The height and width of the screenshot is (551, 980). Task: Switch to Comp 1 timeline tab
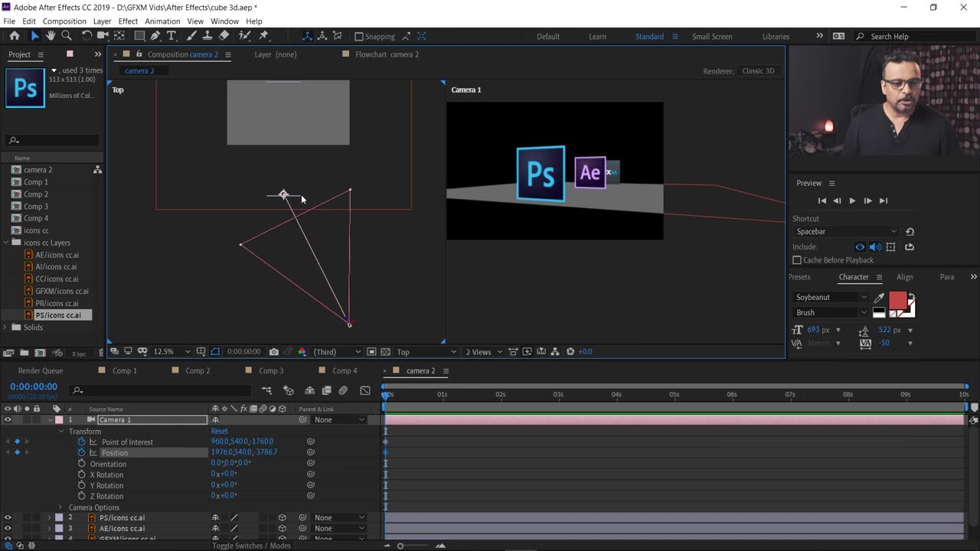(x=125, y=371)
